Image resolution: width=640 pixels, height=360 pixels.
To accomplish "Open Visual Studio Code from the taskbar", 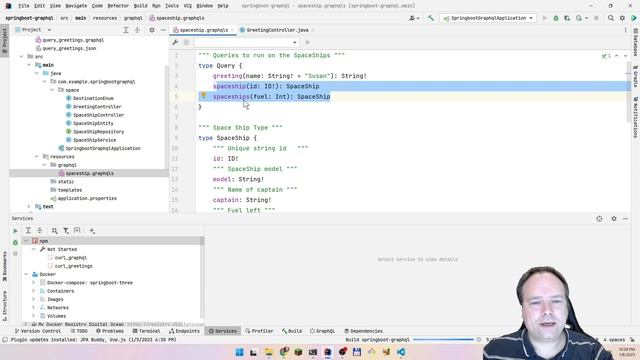I will [401, 352].
